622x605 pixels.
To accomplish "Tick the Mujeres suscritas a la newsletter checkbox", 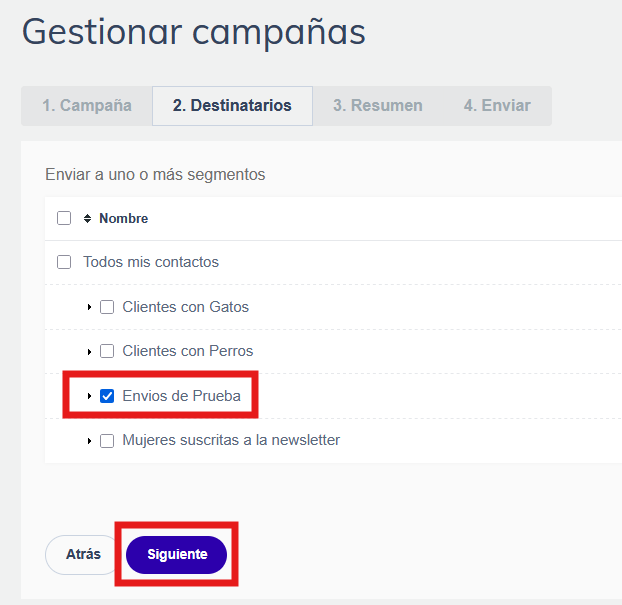I will click(x=107, y=441).
